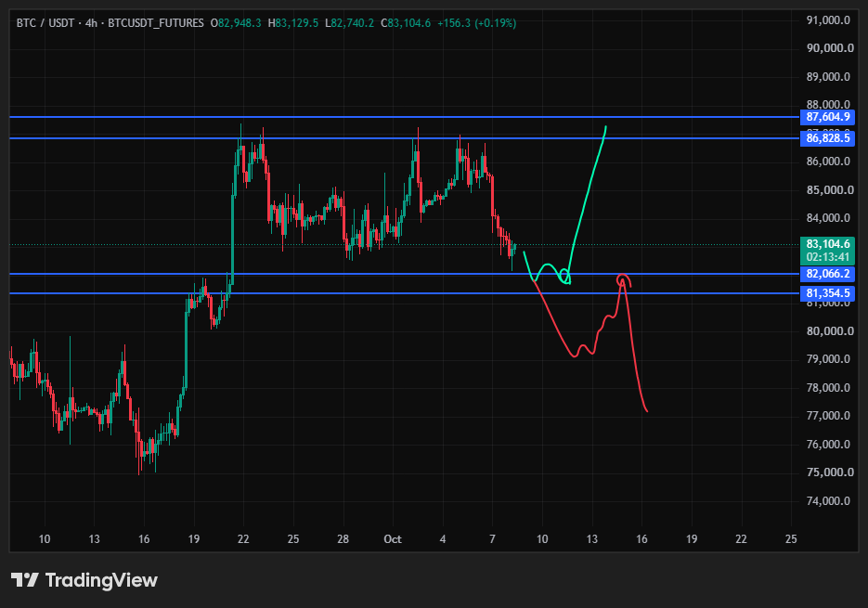Click the low value L82,740.2
The image size is (868, 608).
[349, 23]
